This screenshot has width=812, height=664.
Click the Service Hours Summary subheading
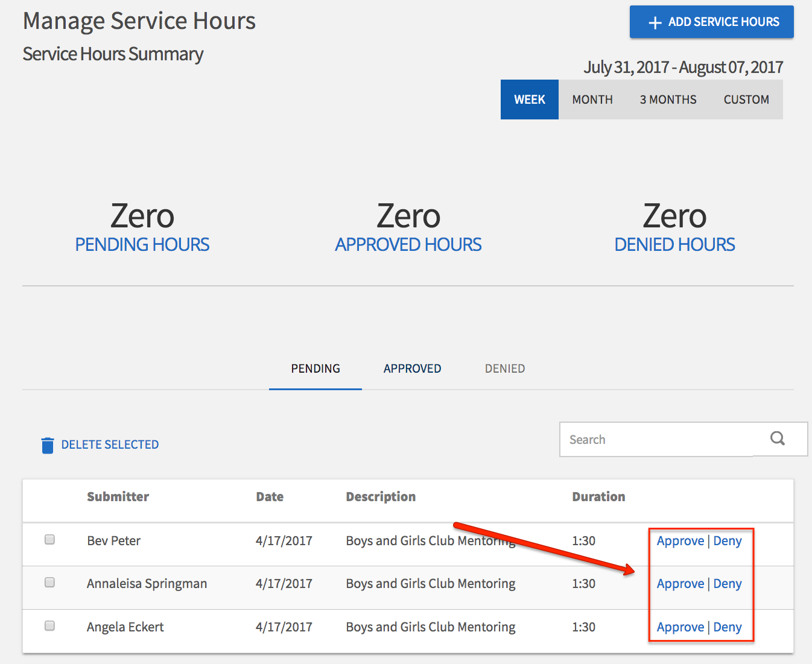[x=113, y=54]
